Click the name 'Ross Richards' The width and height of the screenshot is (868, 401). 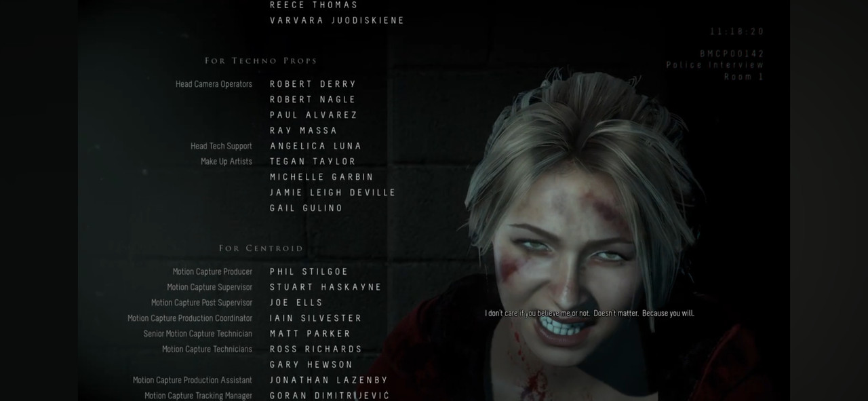(x=316, y=349)
